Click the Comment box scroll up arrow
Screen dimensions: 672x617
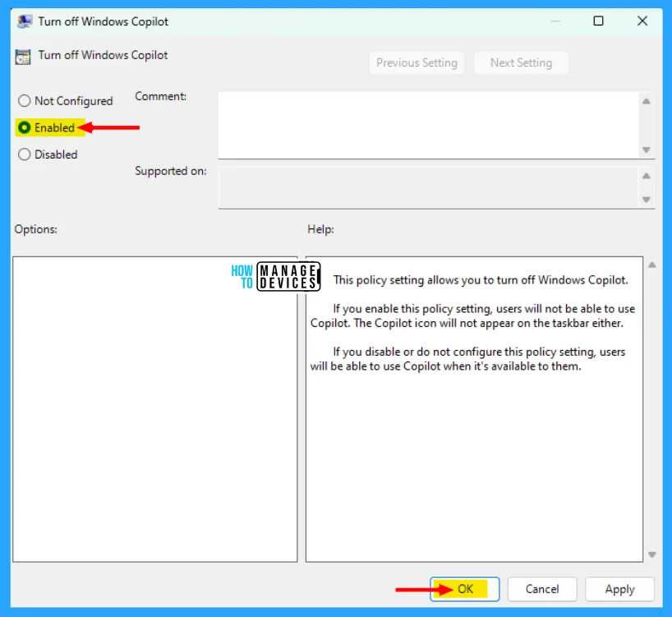point(647,101)
